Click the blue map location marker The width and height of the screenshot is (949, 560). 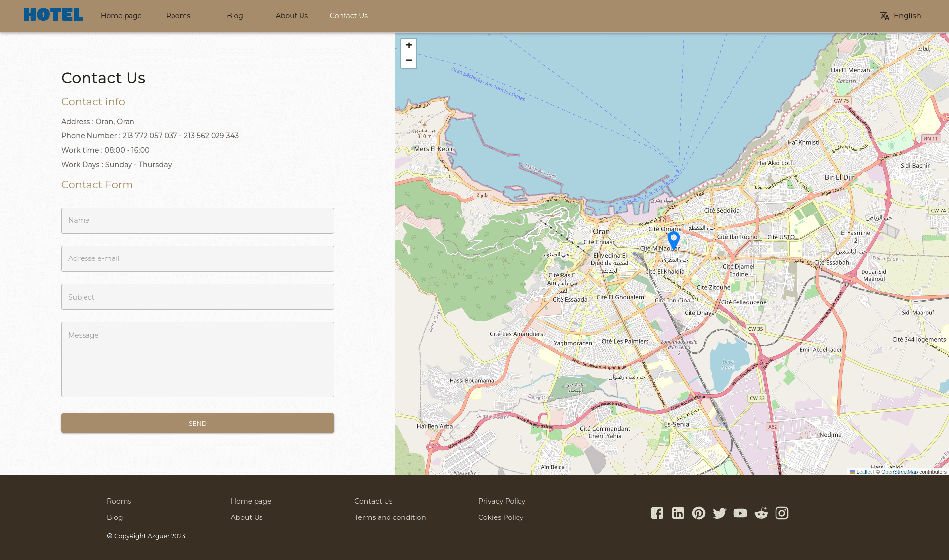(x=673, y=240)
